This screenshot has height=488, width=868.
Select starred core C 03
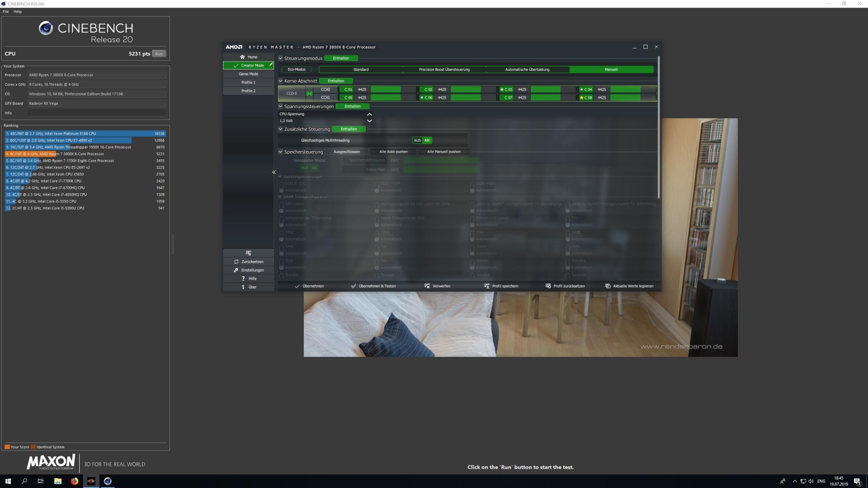coord(506,89)
